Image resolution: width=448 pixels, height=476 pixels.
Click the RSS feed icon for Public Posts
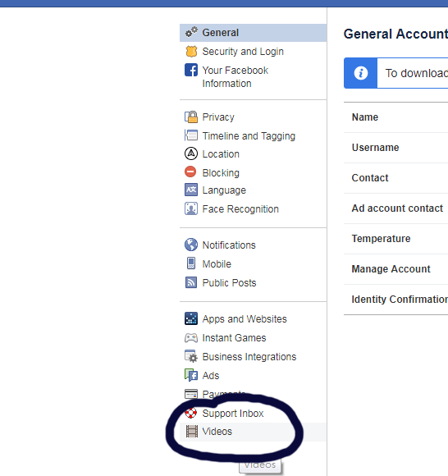(191, 282)
